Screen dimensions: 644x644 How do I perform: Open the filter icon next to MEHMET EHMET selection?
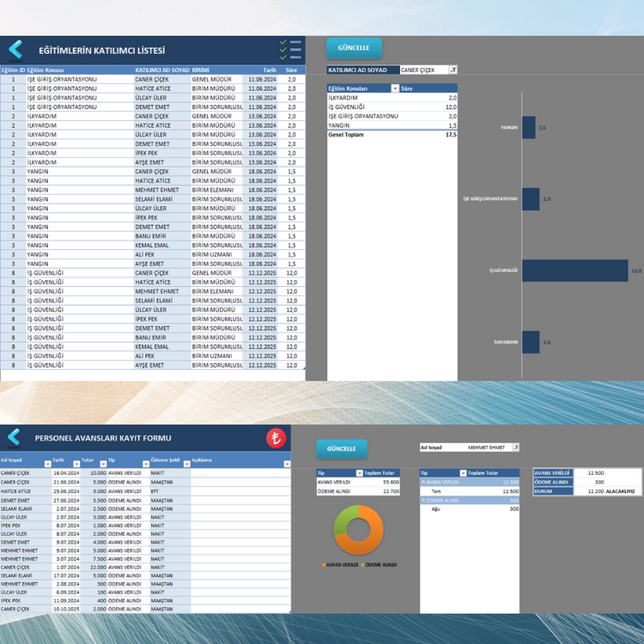click(516, 447)
